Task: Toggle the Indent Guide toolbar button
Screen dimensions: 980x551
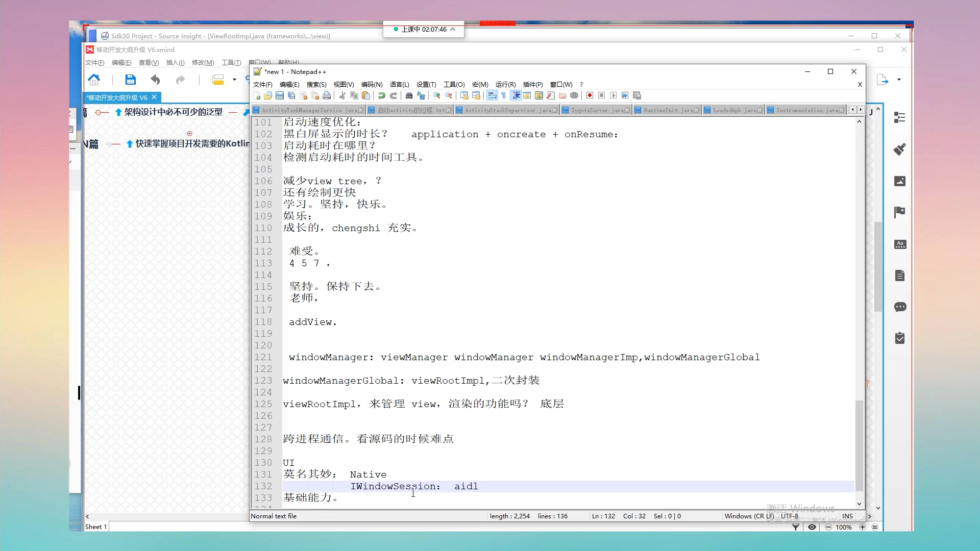Action: 516,95
